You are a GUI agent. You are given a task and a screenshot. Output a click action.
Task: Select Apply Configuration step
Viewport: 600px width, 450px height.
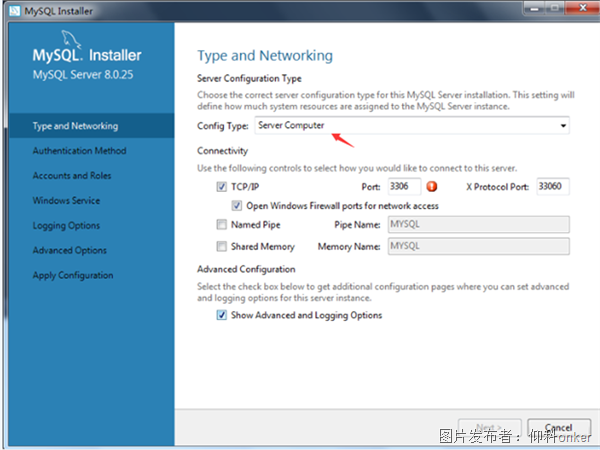pos(73,276)
